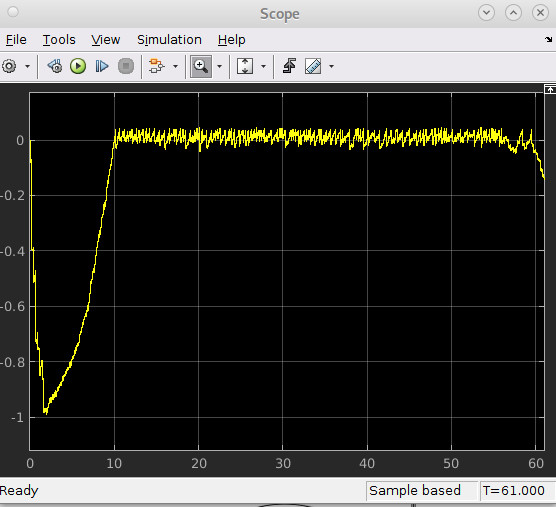Click the Highlight Simulink Block icon

click(156, 66)
